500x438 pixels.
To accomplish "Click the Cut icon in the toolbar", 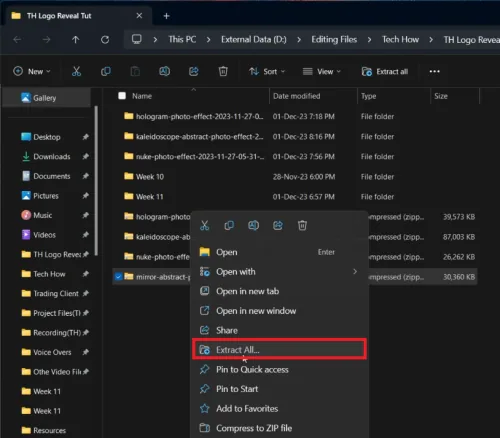I will (x=76, y=71).
